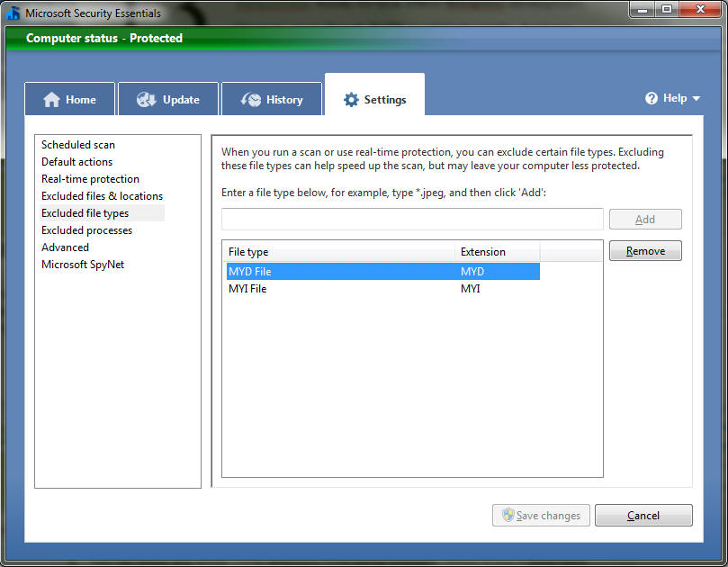Select the MYD File row
728x567 pixels.
(383, 272)
